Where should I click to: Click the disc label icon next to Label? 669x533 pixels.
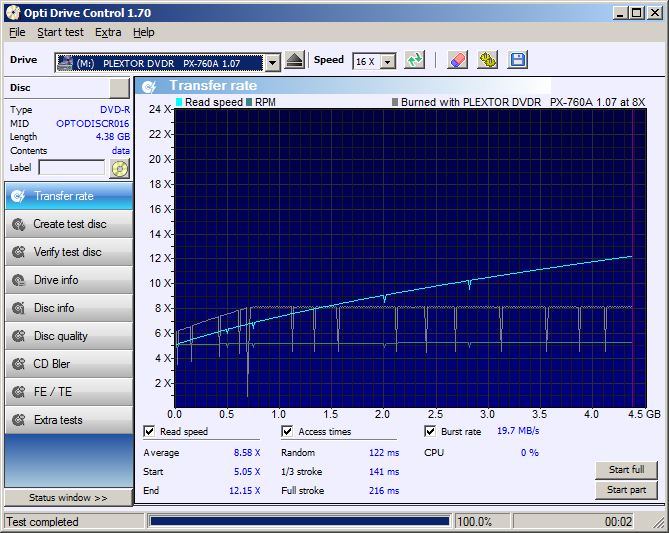(x=119, y=168)
